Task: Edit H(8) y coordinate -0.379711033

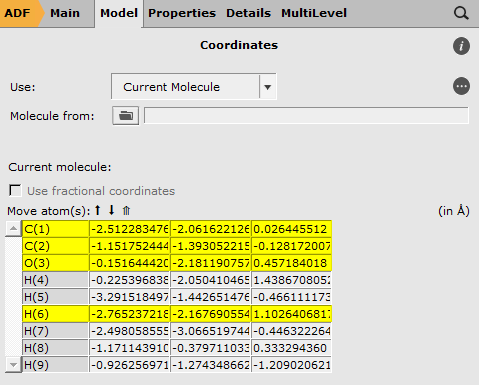Action: coord(211,348)
